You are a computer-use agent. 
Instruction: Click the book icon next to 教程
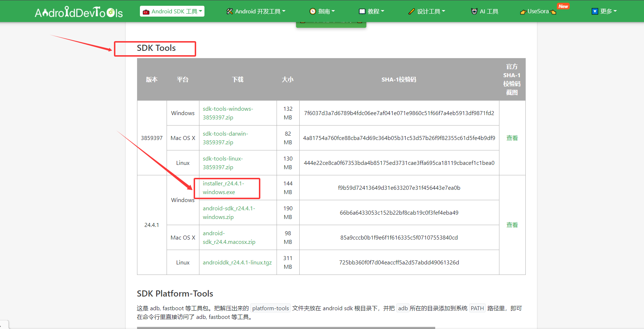(x=362, y=12)
